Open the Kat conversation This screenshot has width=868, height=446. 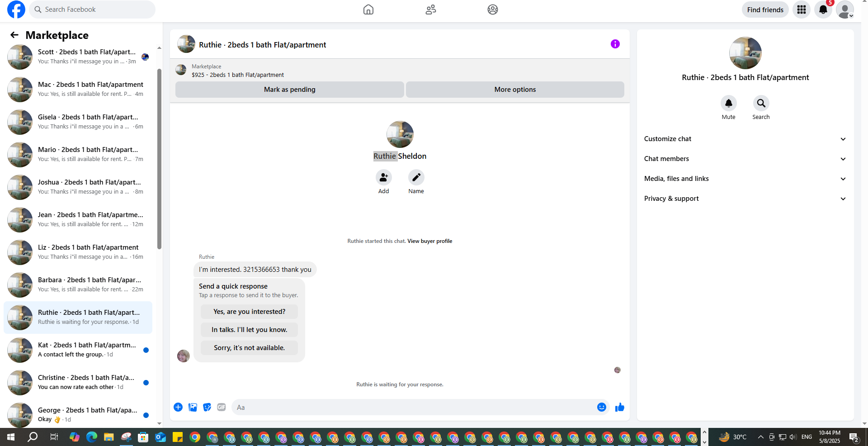(78, 350)
